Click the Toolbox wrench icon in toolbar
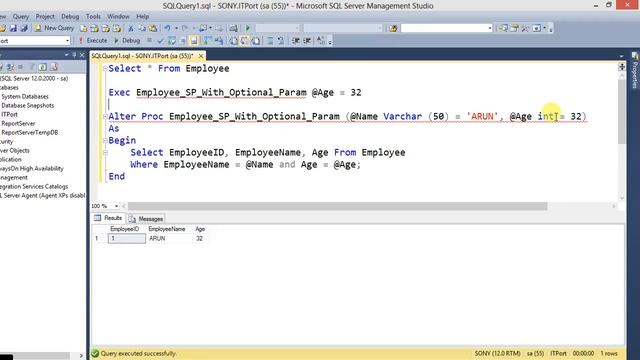640x360 pixels. [x=525, y=28]
